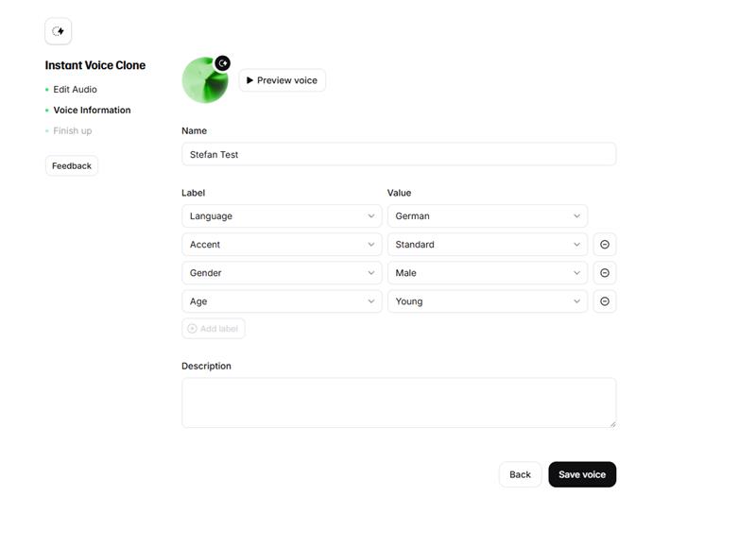This screenshot has width=756, height=548.
Task: Go to the Edit Audio step
Action: point(75,90)
